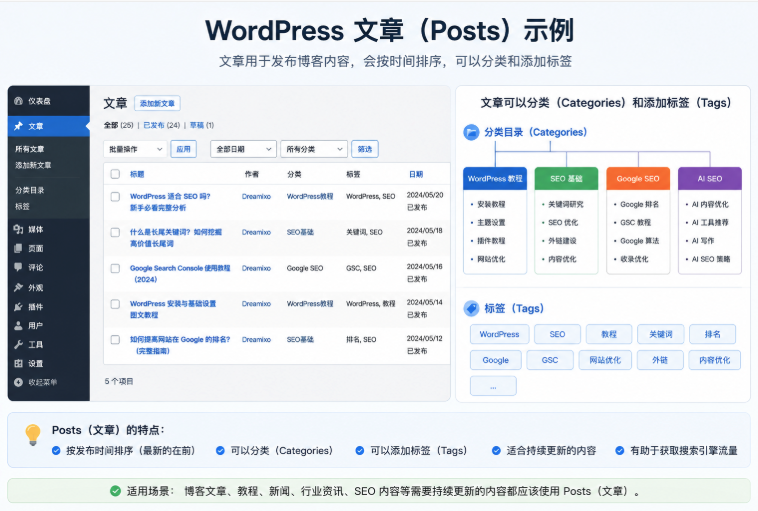Click the lightbulb icon near Posts 特点
This screenshot has width=758, height=511.
coord(33,435)
